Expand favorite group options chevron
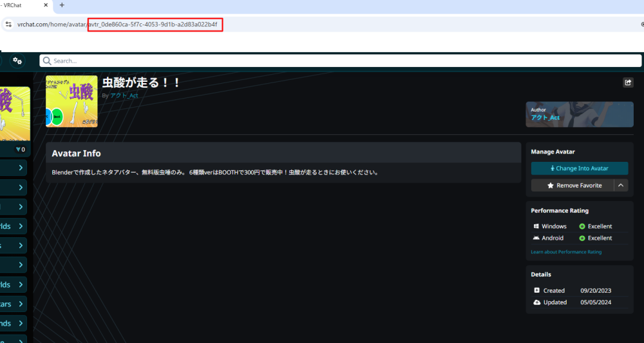Viewport: 644px width, 343px height. tap(621, 186)
